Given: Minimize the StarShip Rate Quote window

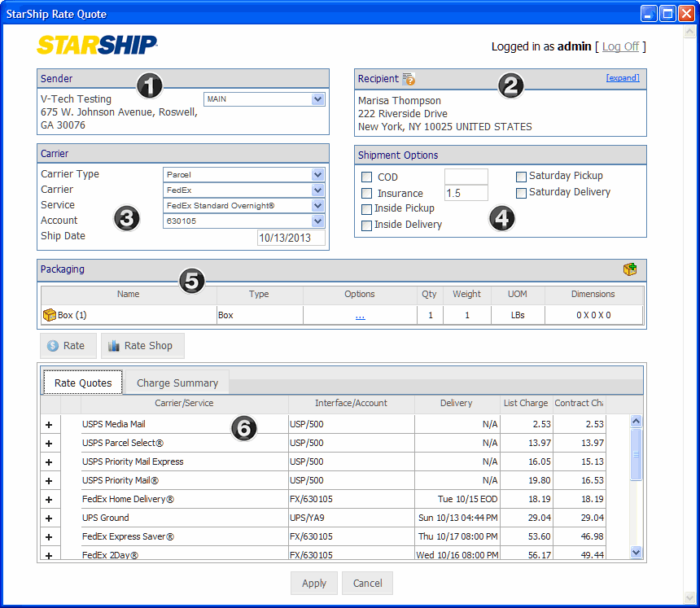Looking at the screenshot, I should [649, 13].
